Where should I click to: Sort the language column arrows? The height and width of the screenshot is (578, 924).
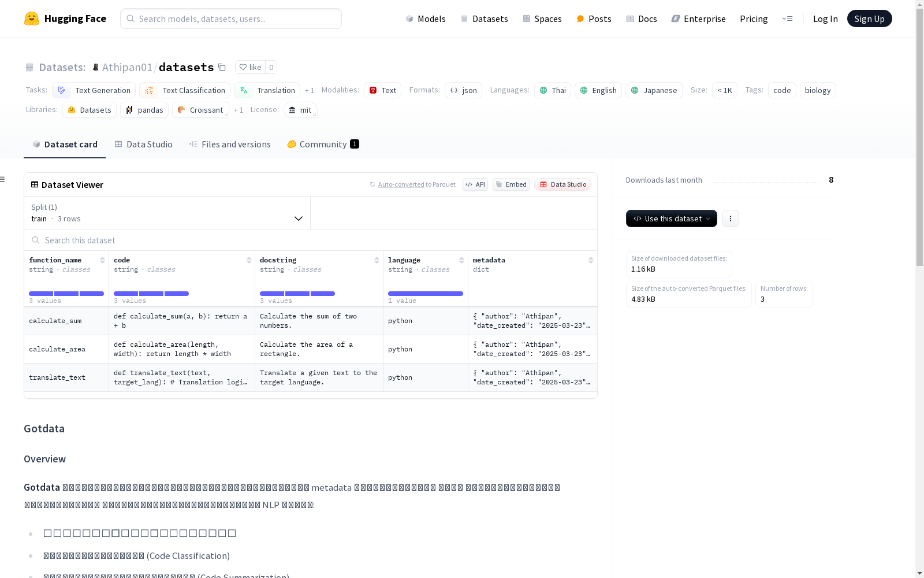coord(461,260)
